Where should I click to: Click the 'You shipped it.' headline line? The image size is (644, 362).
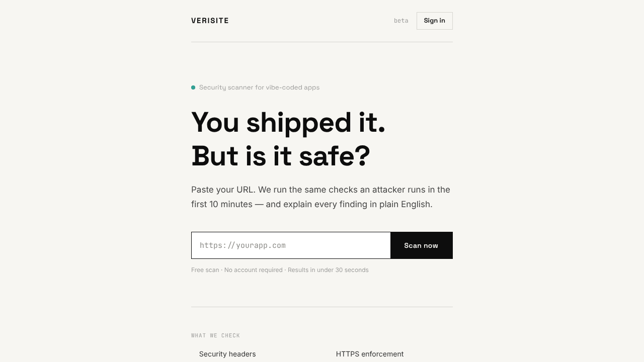(288, 123)
